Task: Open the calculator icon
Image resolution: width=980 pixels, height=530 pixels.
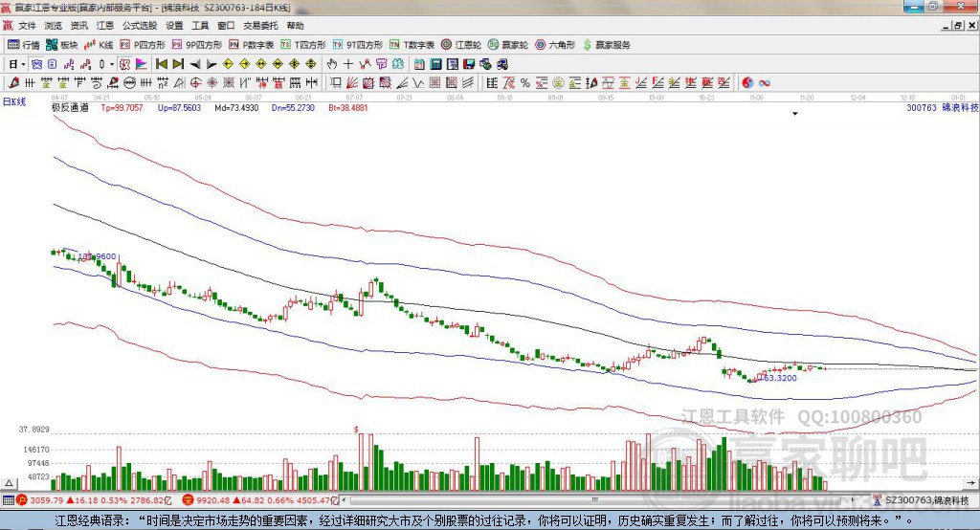Action: point(435,64)
